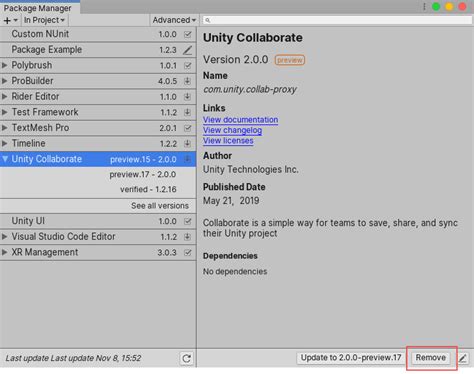Select the Package Example row
474x374 pixels.
pyautogui.click(x=98, y=50)
